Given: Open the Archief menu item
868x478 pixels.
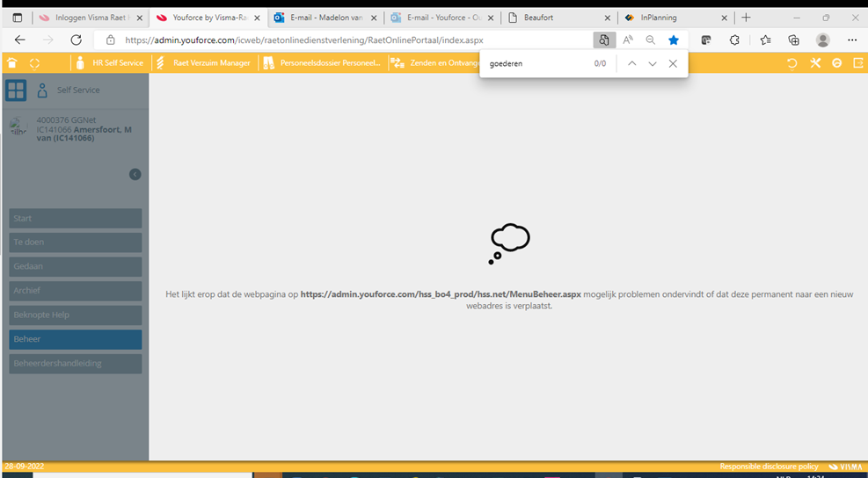Looking at the screenshot, I should coord(76,291).
